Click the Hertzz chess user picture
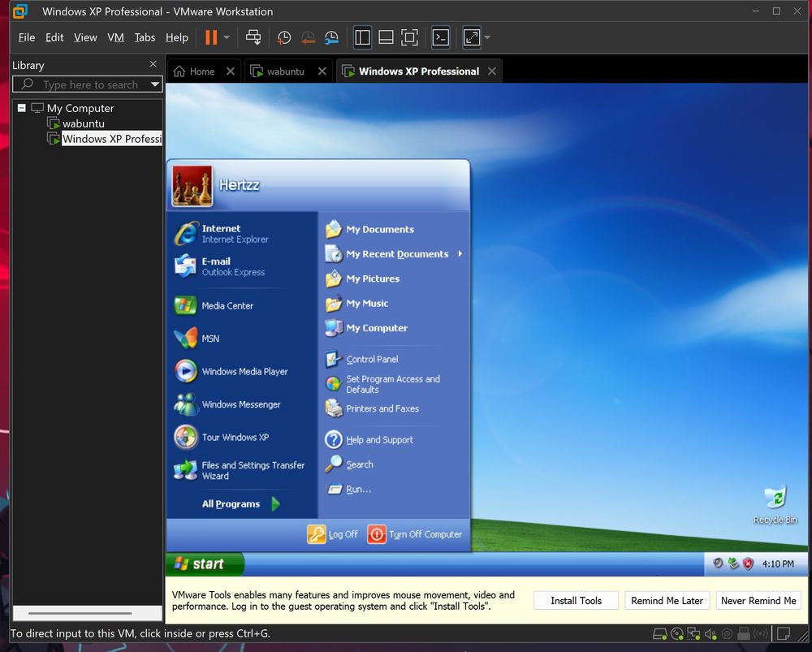The height and width of the screenshot is (652, 812). click(x=192, y=186)
